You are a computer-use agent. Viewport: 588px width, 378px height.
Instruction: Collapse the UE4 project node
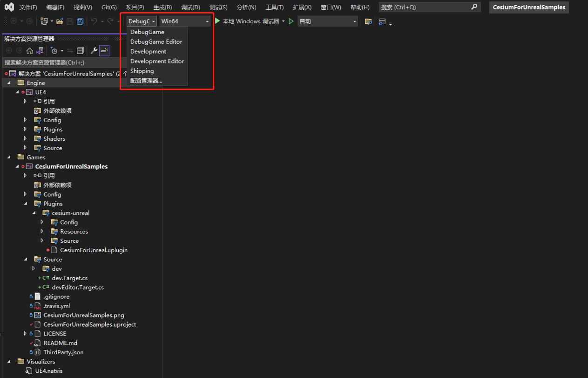(17, 92)
